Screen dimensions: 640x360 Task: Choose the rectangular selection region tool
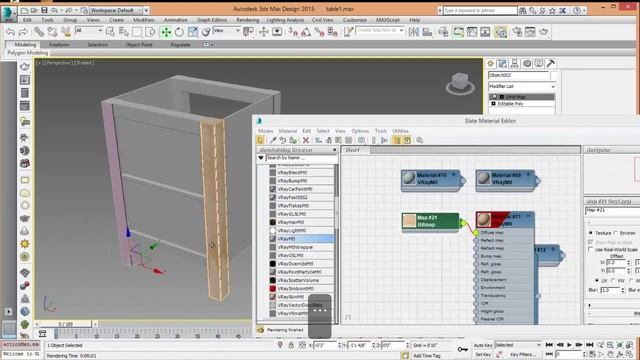click(137, 32)
